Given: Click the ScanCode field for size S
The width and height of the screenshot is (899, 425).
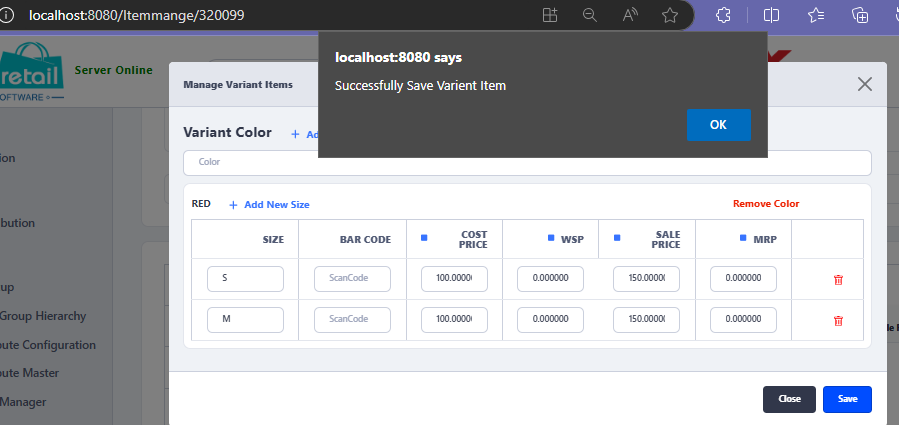Looking at the screenshot, I should click(x=352, y=279).
